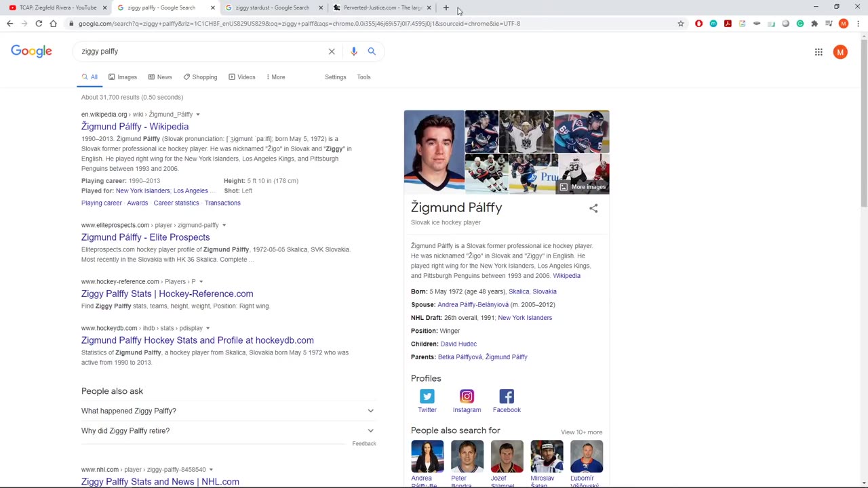Click the Wikipedia source link in panel
This screenshot has width=868, height=488.
[x=566, y=276]
